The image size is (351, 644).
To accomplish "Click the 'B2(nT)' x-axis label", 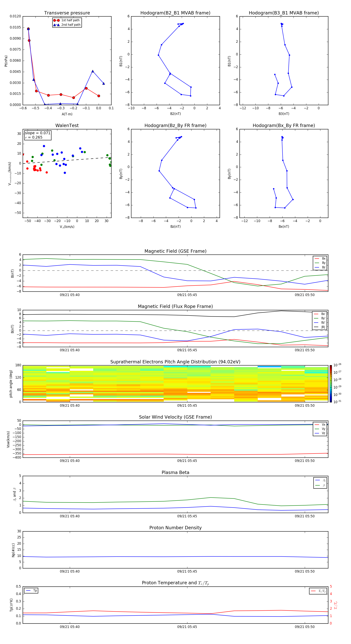I will click(x=175, y=114).
